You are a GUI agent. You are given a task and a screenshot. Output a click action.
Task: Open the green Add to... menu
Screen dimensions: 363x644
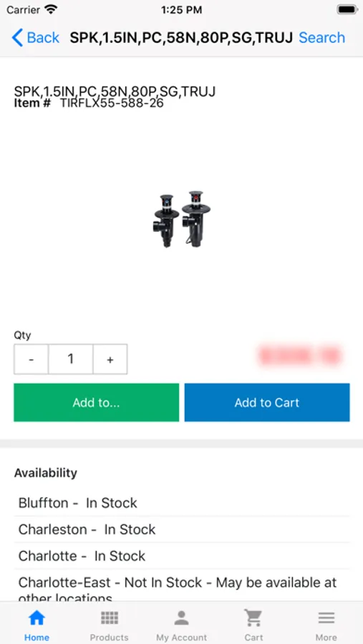tap(96, 402)
